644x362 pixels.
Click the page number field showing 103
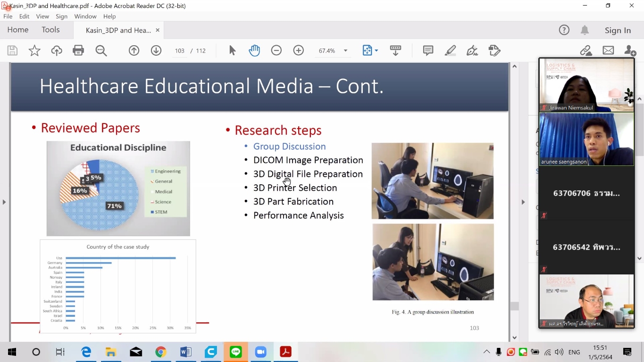pyautogui.click(x=180, y=51)
